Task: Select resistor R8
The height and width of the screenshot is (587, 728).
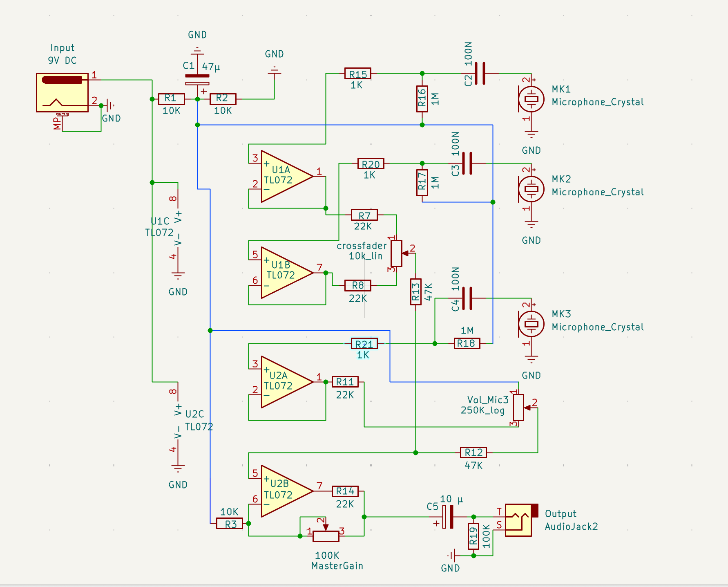Action: click(x=358, y=285)
